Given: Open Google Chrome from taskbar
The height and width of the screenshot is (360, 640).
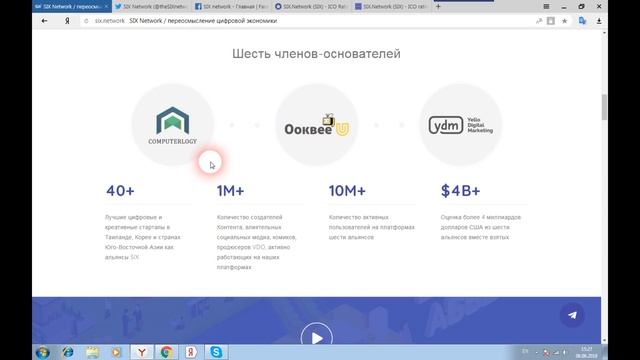Looking at the screenshot, I should (166, 352).
